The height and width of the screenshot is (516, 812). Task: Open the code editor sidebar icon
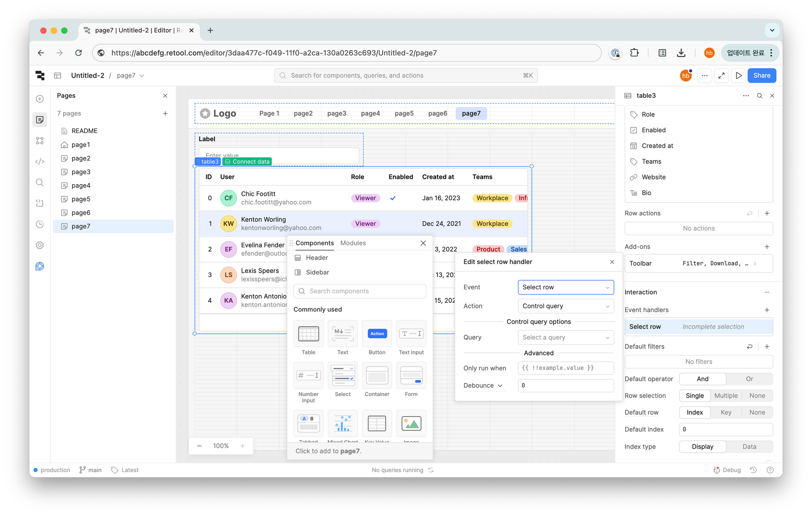(x=40, y=161)
